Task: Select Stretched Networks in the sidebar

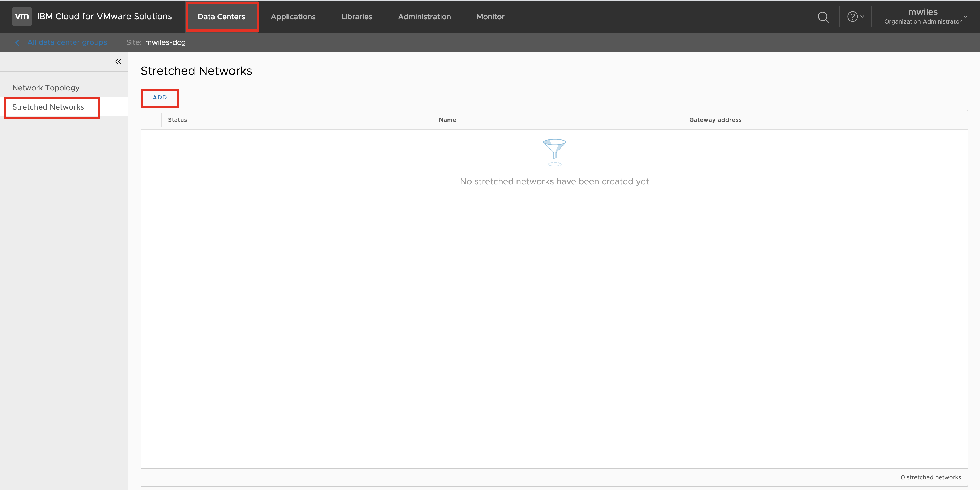Action: point(48,107)
